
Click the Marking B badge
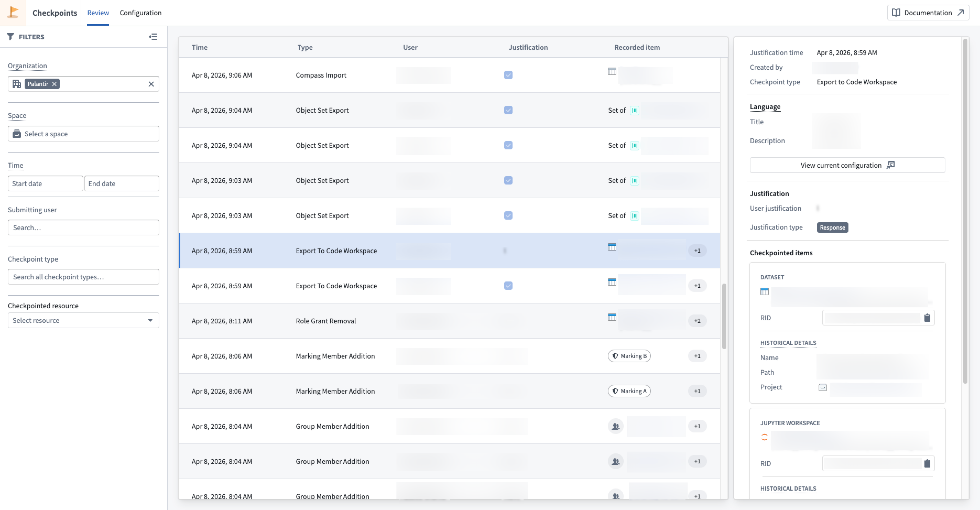coord(629,356)
